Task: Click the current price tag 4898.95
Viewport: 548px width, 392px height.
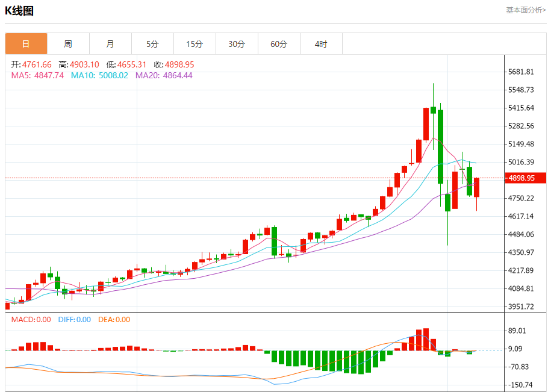Action: coord(523,178)
